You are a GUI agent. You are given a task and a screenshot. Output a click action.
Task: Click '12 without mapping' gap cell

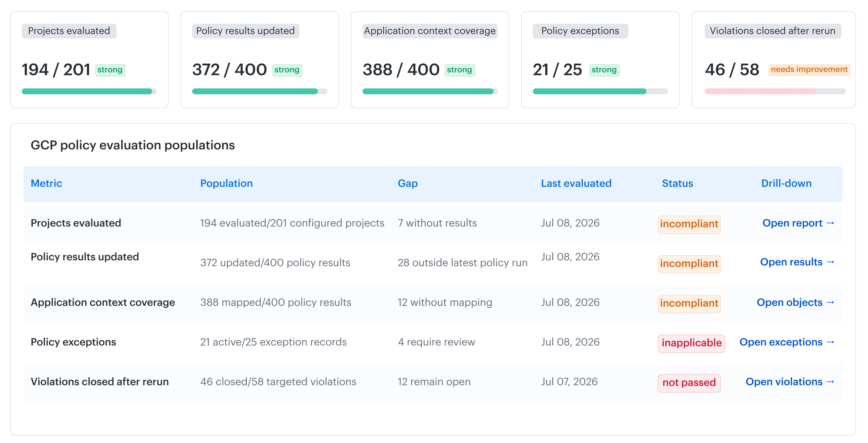[445, 302]
